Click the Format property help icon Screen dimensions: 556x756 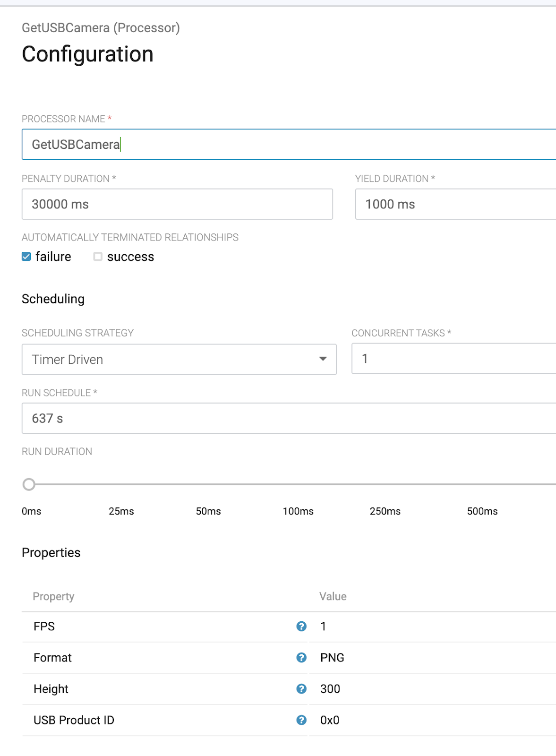click(301, 658)
